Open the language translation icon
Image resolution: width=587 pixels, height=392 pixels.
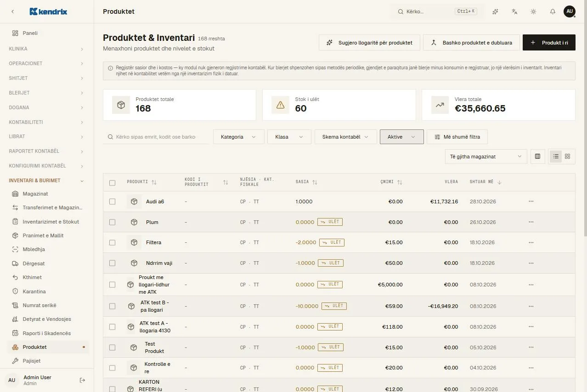[514, 11]
